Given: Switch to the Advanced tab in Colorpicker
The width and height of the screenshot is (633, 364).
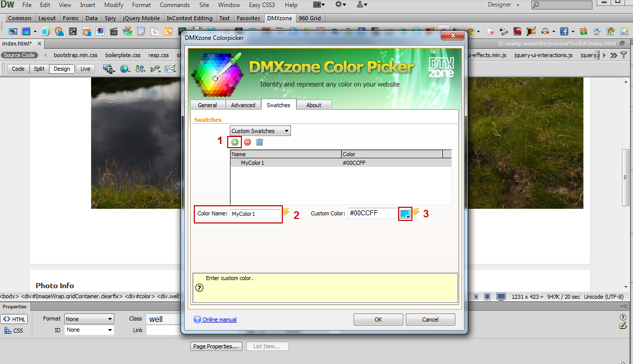Looking at the screenshot, I should tap(243, 105).
